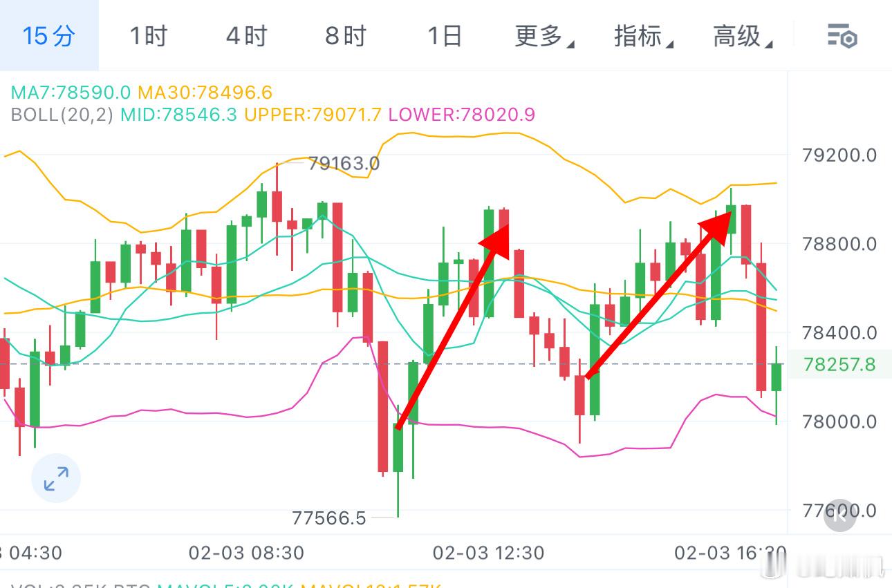Image resolution: width=892 pixels, height=588 pixels.
Task: Select the 8时 timeframe button
Action: click(345, 37)
